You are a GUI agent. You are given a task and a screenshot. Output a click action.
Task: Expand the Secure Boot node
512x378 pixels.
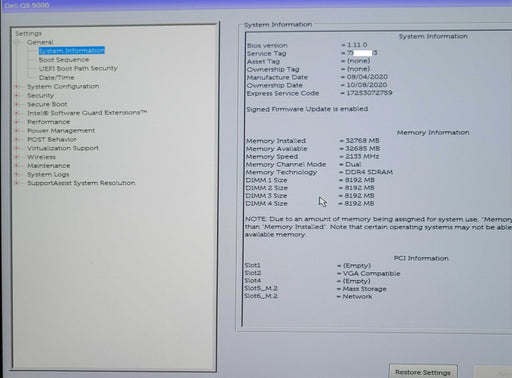(17, 104)
